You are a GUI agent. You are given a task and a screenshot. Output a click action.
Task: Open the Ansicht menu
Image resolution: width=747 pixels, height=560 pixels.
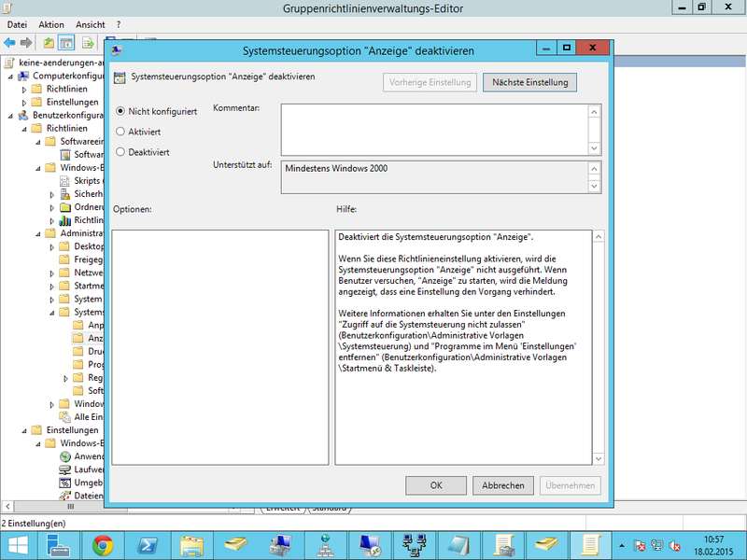91,24
